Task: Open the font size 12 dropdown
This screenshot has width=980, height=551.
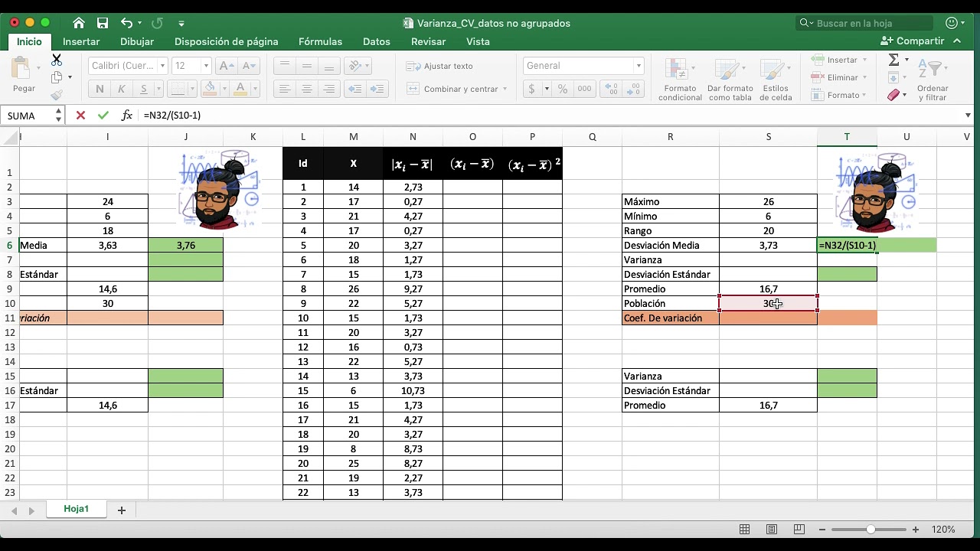Action: 206,66
